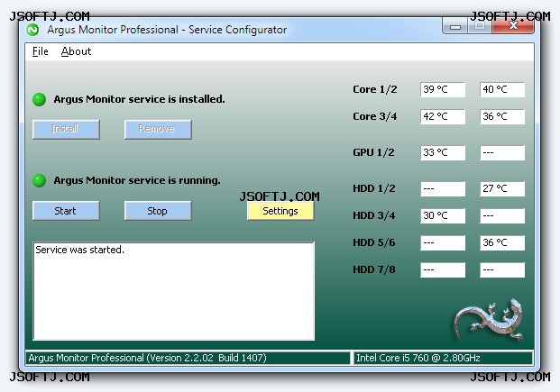Click the empty HDD 4 temperature field
Viewport: 560px width, 392px height.
click(502, 216)
